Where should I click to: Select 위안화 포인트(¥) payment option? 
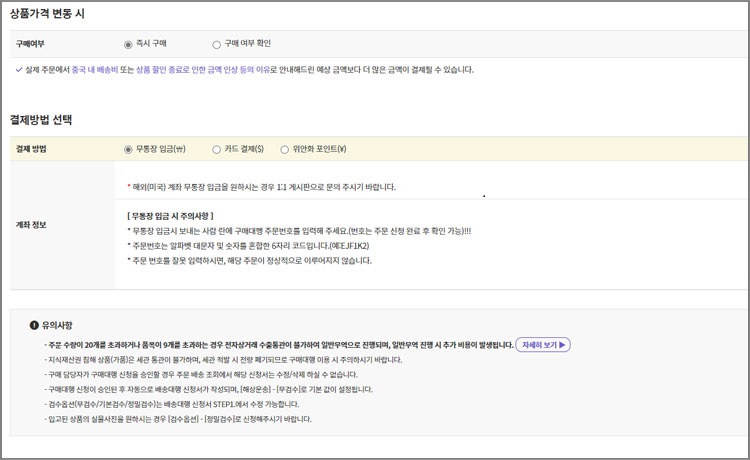(x=284, y=149)
